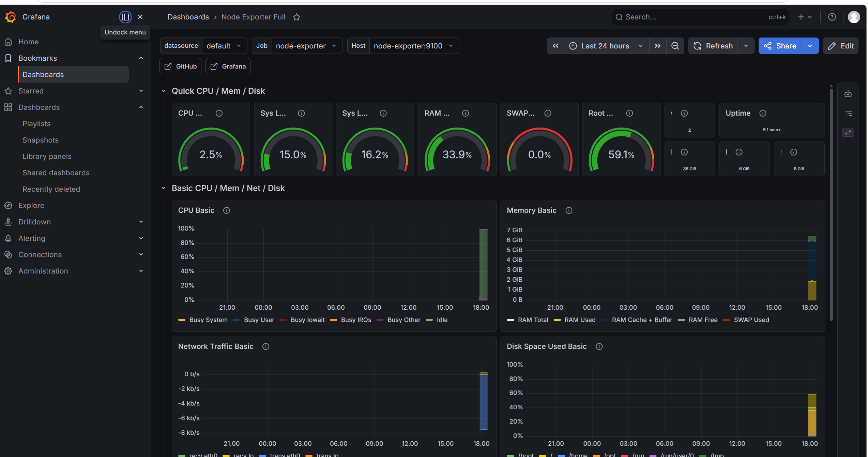Image resolution: width=868 pixels, height=457 pixels.
Task: Open Recently deleted page
Action: pyautogui.click(x=51, y=189)
